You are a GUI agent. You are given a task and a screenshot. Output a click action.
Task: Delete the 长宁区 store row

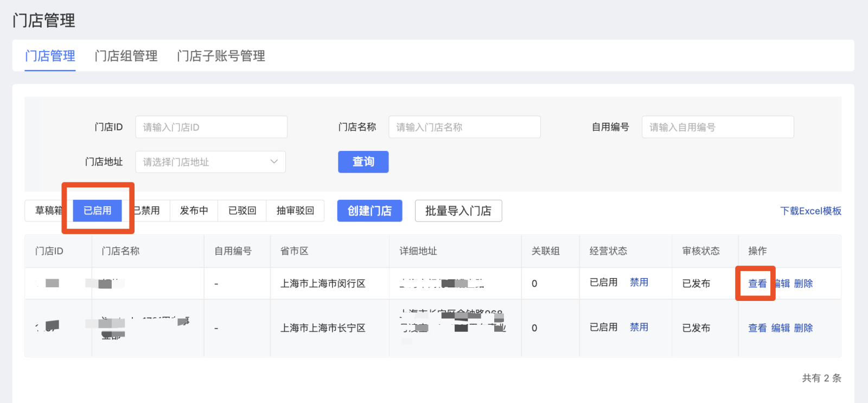click(803, 328)
